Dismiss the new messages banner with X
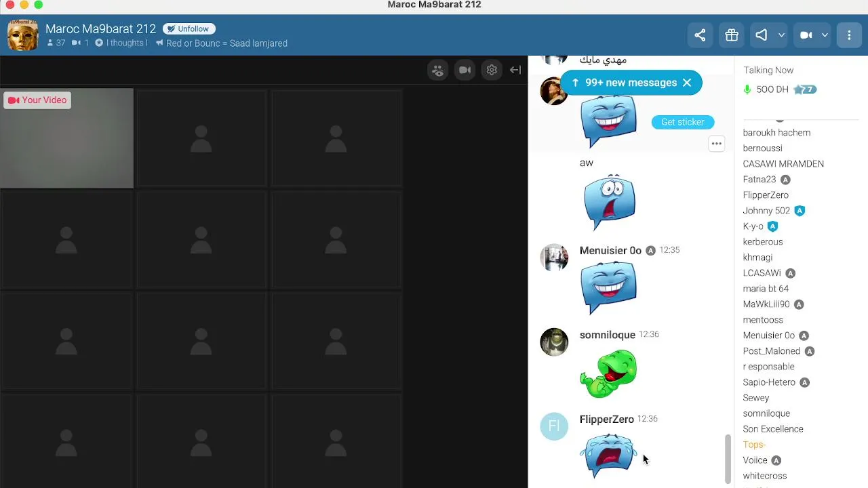 (x=687, y=83)
